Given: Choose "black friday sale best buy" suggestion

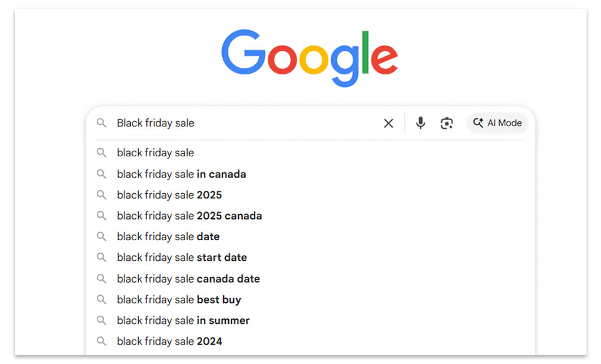Looking at the screenshot, I should pyautogui.click(x=179, y=300).
